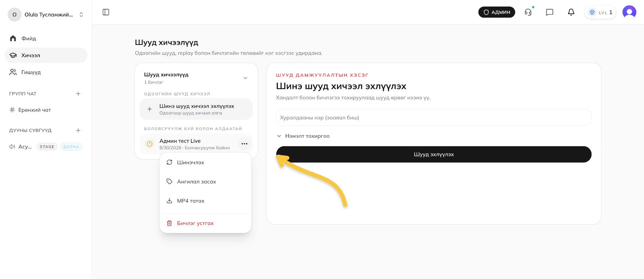The height and width of the screenshot is (279, 644).
Task: Choose Ангилал засах menu entry
Action: pyautogui.click(x=205, y=182)
